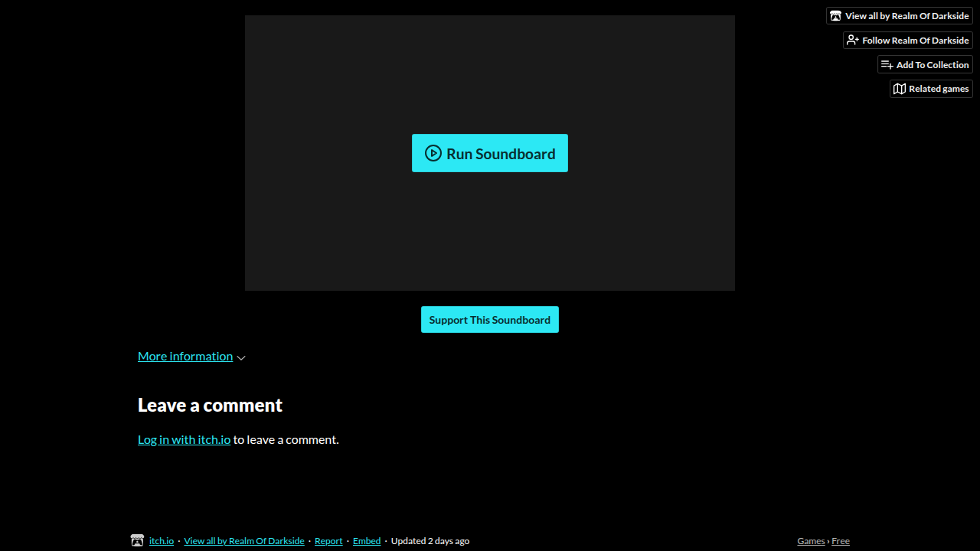The width and height of the screenshot is (980, 551).
Task: Report this page via footer link
Action: coord(328,541)
